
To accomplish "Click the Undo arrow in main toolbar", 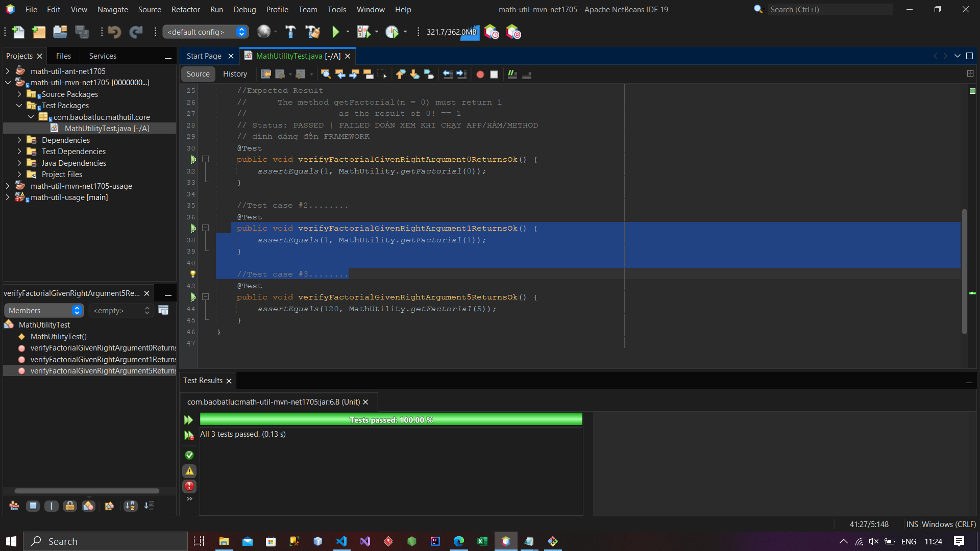I will click(x=114, y=32).
